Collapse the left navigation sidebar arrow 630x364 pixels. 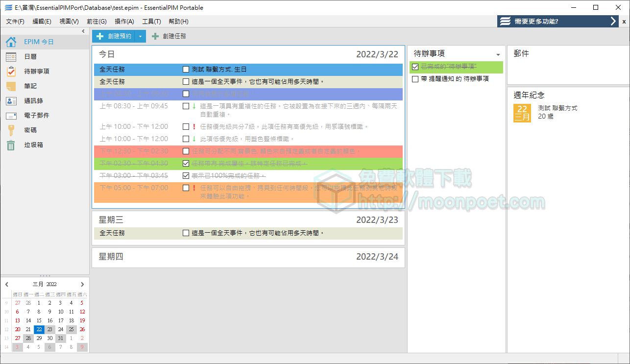coord(83,31)
